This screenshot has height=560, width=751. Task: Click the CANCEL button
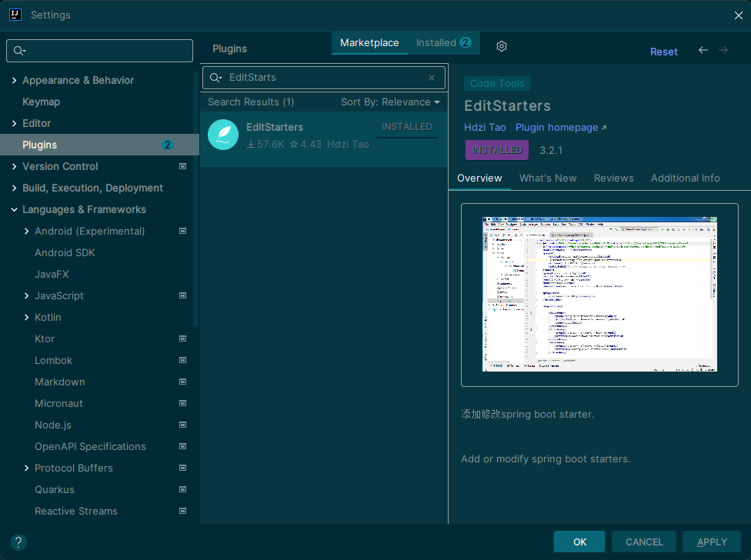point(644,542)
